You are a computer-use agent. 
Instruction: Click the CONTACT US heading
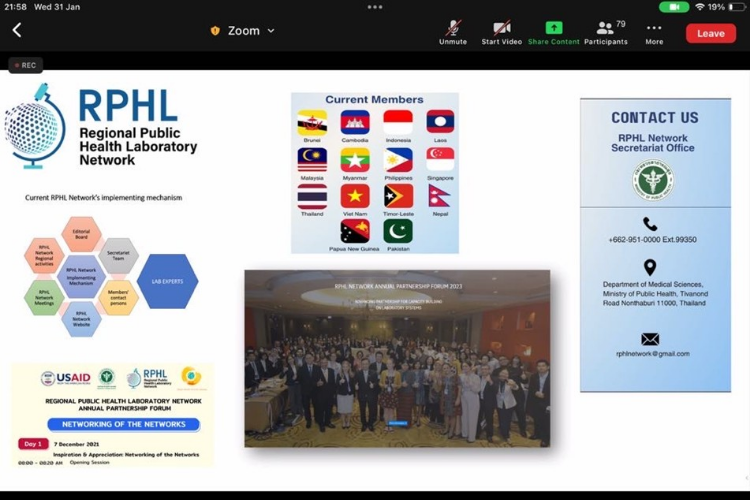coord(655,118)
